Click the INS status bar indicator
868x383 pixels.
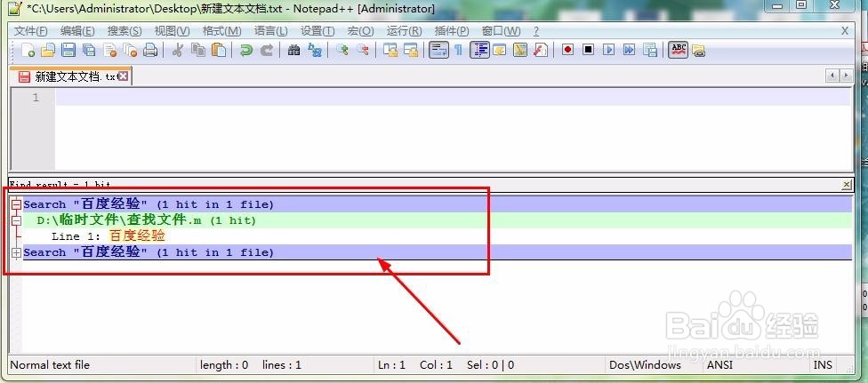[823, 365]
